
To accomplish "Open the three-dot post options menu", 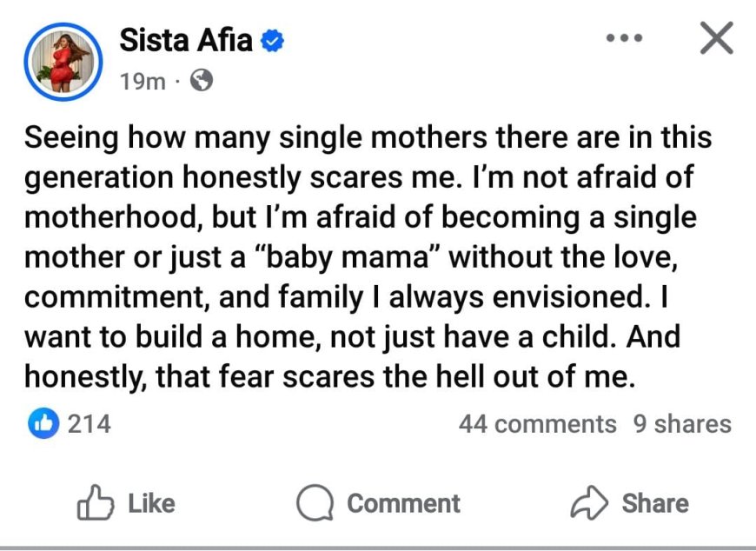I will point(625,37).
